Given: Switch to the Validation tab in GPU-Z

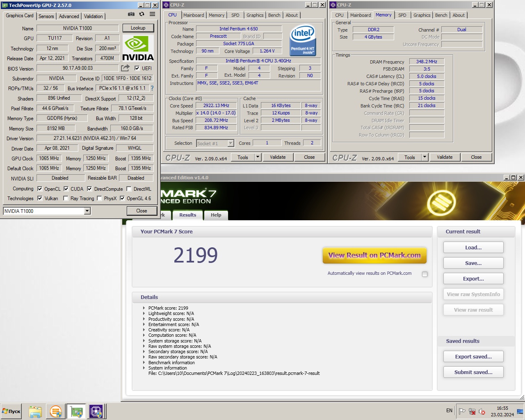Looking at the screenshot, I should point(94,16).
